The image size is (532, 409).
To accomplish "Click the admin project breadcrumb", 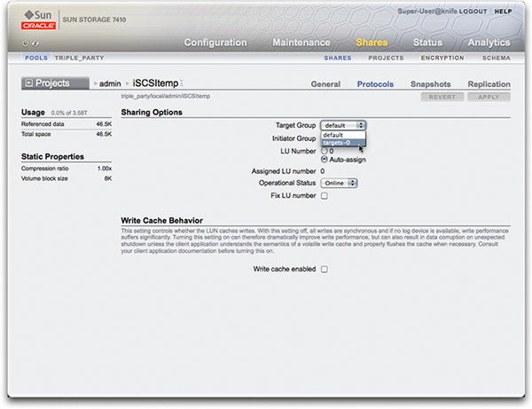I will [110, 83].
